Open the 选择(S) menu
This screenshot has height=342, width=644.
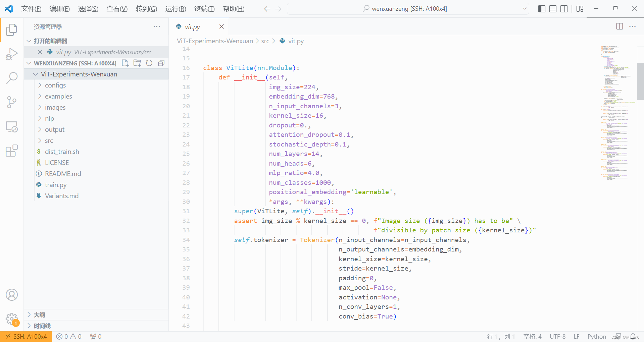coord(88,9)
